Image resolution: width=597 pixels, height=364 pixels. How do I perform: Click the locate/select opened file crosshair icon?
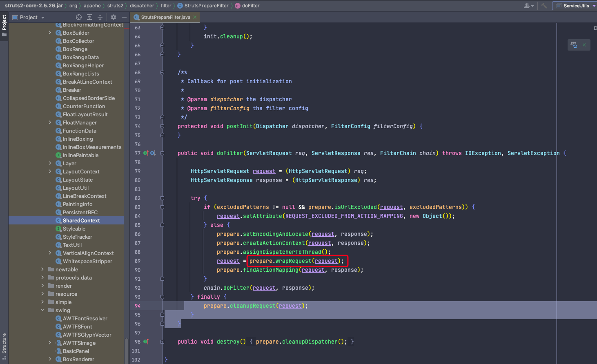click(79, 17)
